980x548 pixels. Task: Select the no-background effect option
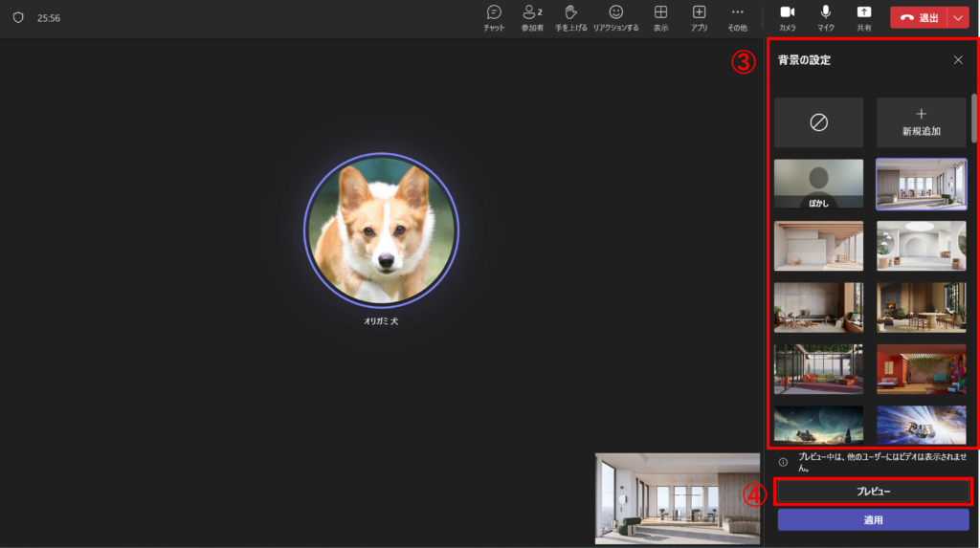tap(818, 122)
